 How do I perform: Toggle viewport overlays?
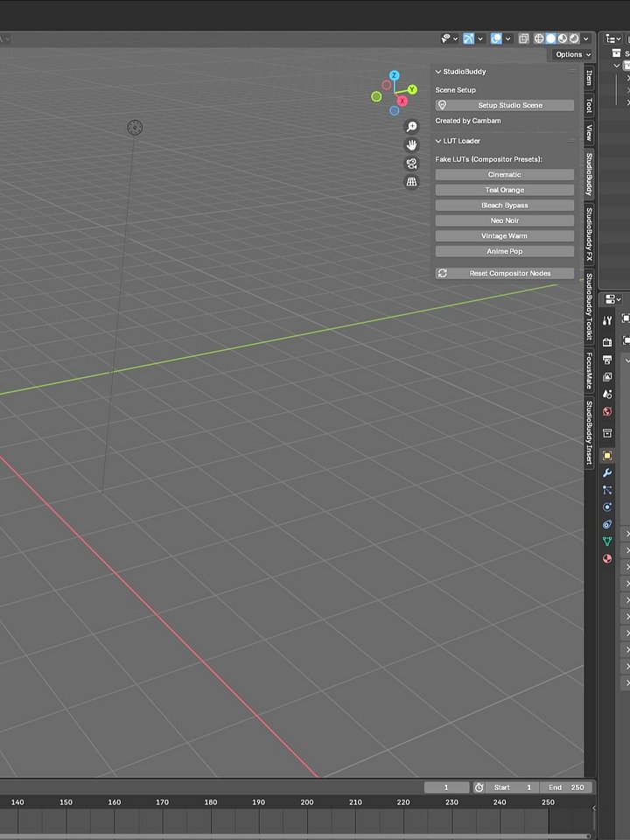[x=496, y=38]
